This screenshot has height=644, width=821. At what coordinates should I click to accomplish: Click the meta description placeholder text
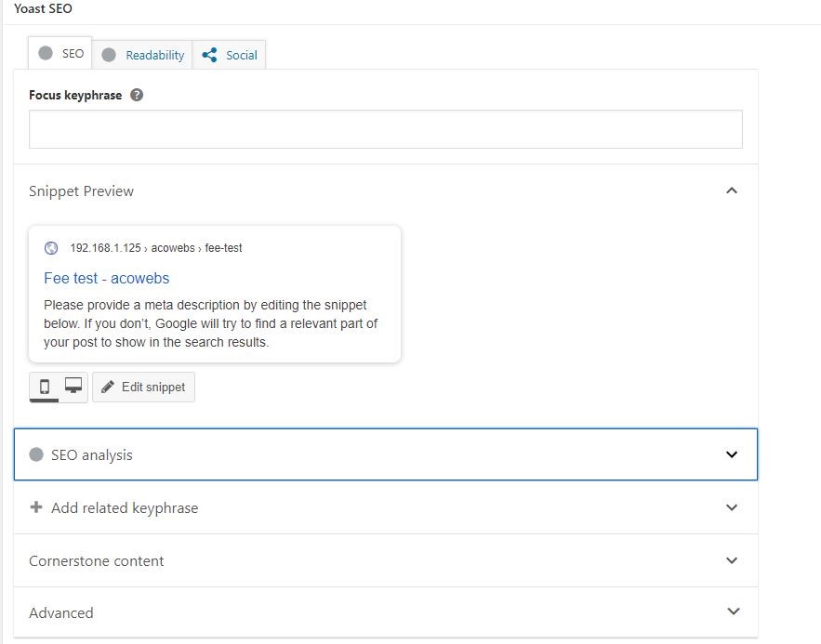click(x=210, y=323)
